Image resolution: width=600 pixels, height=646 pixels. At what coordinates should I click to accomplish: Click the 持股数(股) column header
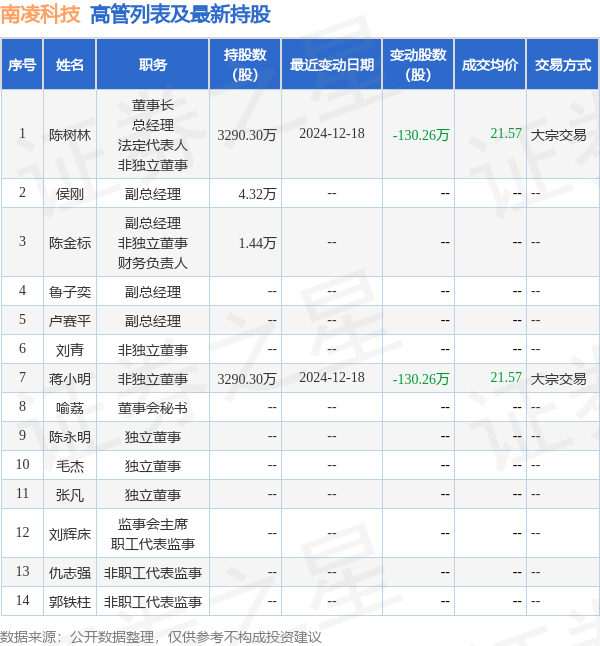[x=245, y=65]
